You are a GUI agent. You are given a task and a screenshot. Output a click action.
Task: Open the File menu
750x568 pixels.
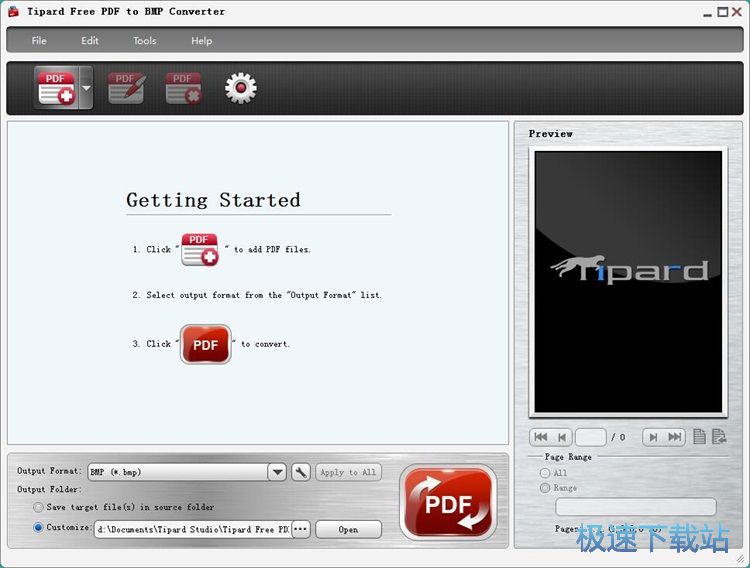point(39,41)
